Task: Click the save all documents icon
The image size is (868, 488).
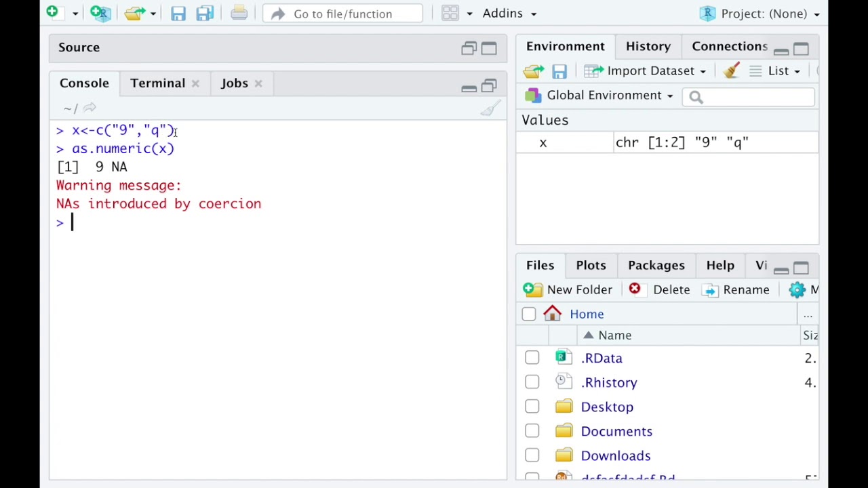Action: point(205,14)
